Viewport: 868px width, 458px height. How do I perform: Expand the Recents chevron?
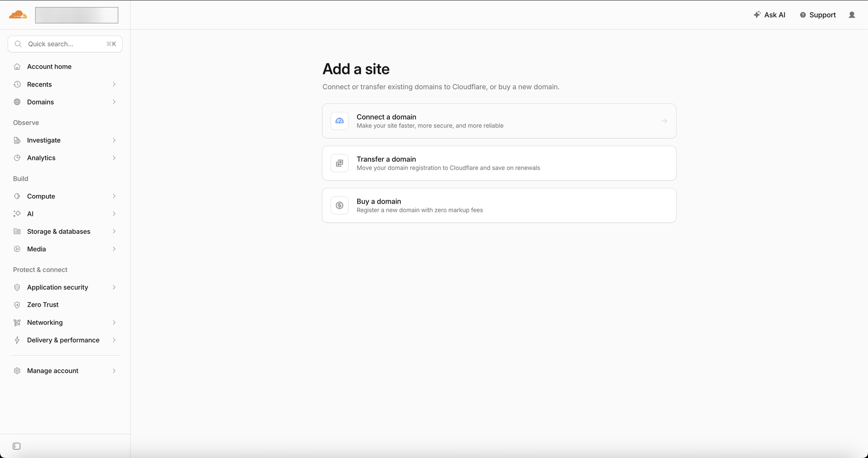tap(114, 84)
